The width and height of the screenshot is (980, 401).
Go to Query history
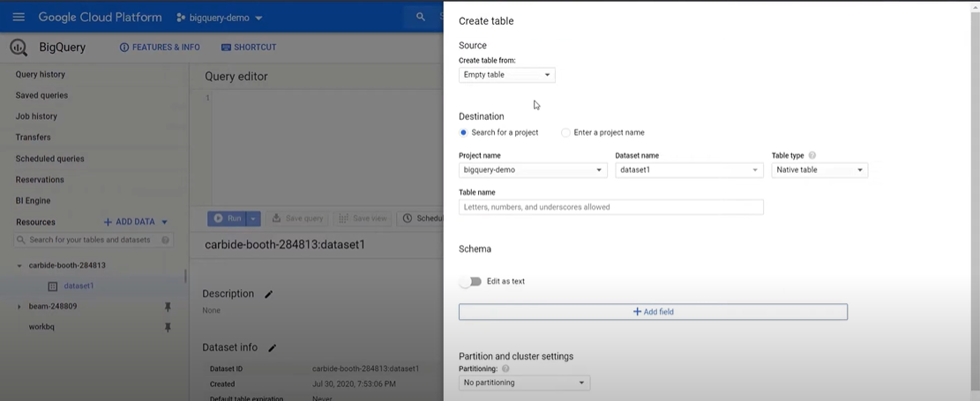pyautogui.click(x=40, y=74)
